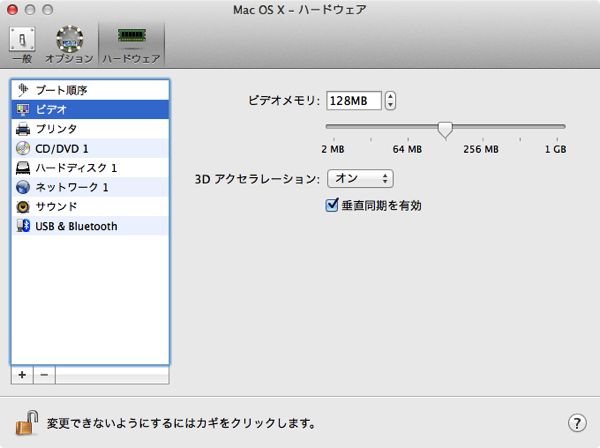
Task: Select ネットワーク 1 in the hardware list
Action: (90, 187)
